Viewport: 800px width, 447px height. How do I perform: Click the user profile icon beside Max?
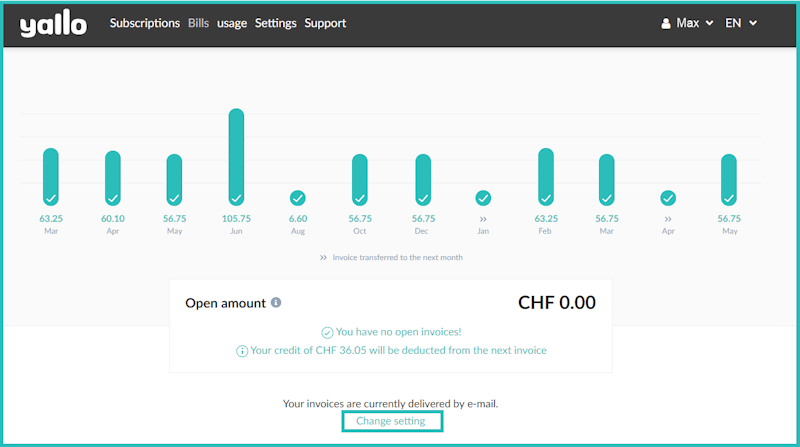coord(666,23)
